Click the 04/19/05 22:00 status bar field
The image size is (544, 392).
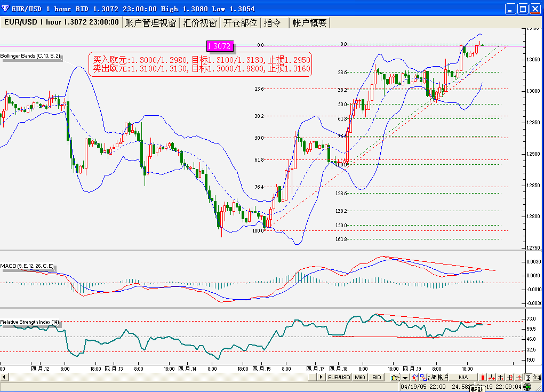point(423,387)
